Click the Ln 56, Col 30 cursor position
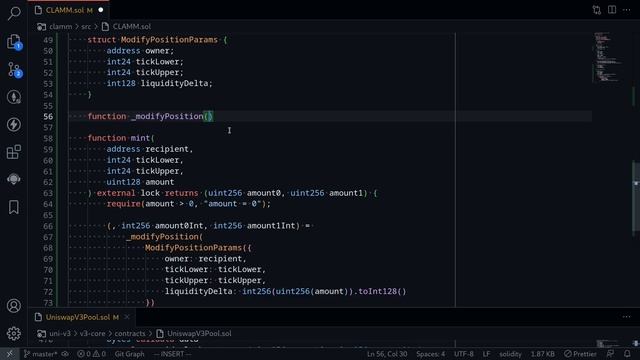 [x=387, y=354]
